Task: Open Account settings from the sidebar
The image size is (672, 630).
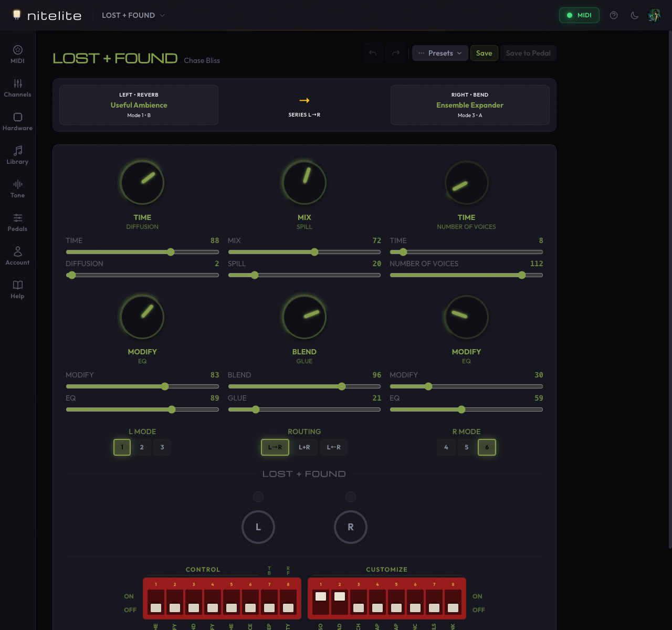Action: 17,256
